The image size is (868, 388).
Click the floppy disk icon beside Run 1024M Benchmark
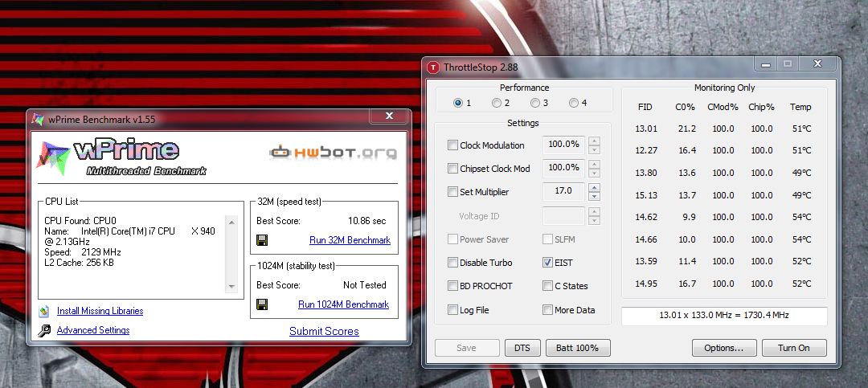click(262, 304)
